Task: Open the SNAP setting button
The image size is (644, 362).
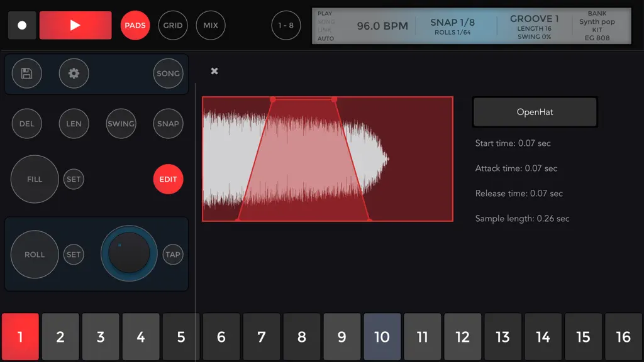Action: point(168,124)
